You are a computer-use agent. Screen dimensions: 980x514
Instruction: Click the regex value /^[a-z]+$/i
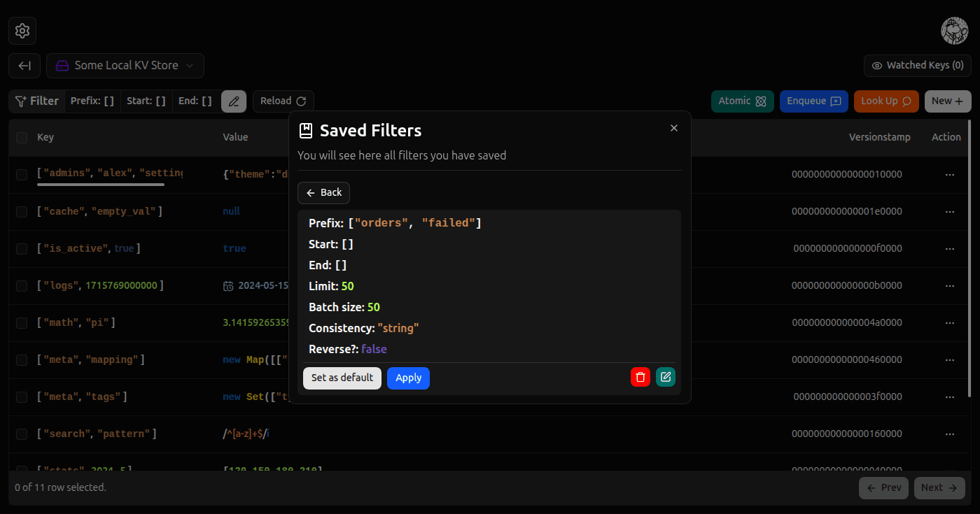246,434
